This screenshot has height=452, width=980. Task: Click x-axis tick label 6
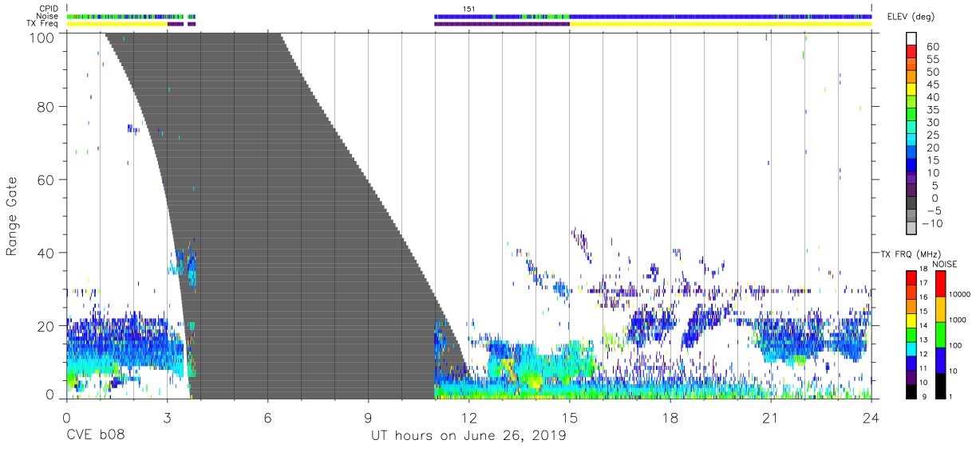267,418
